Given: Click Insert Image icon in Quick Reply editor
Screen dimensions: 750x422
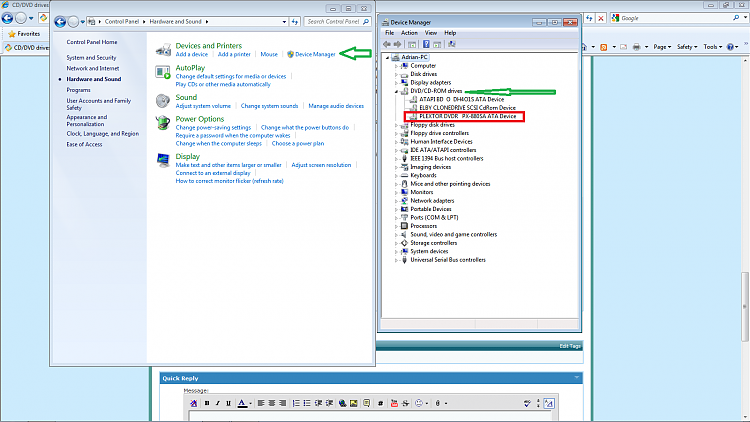Looking at the screenshot, I should pos(353,403).
